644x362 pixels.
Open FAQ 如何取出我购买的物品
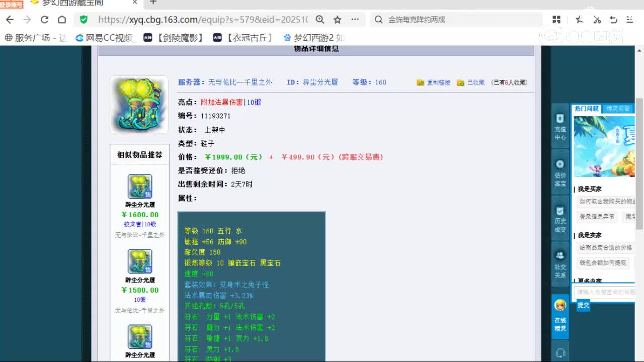[606, 202]
